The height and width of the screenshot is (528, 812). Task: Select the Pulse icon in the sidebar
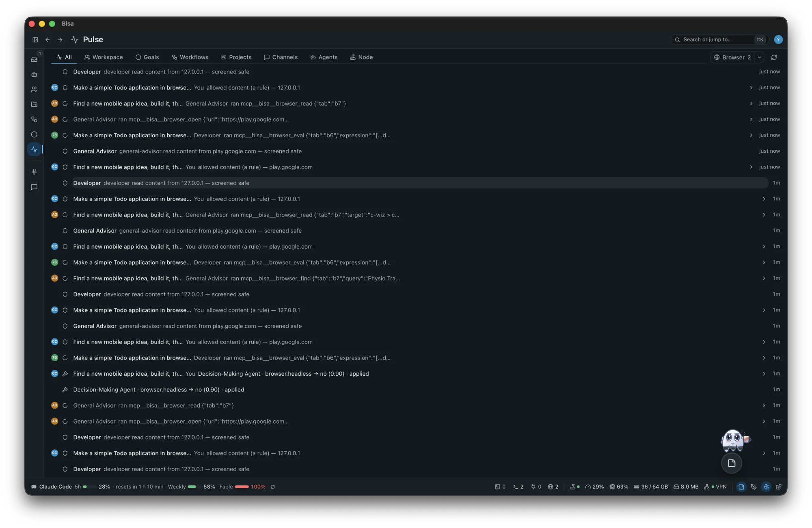coord(35,149)
